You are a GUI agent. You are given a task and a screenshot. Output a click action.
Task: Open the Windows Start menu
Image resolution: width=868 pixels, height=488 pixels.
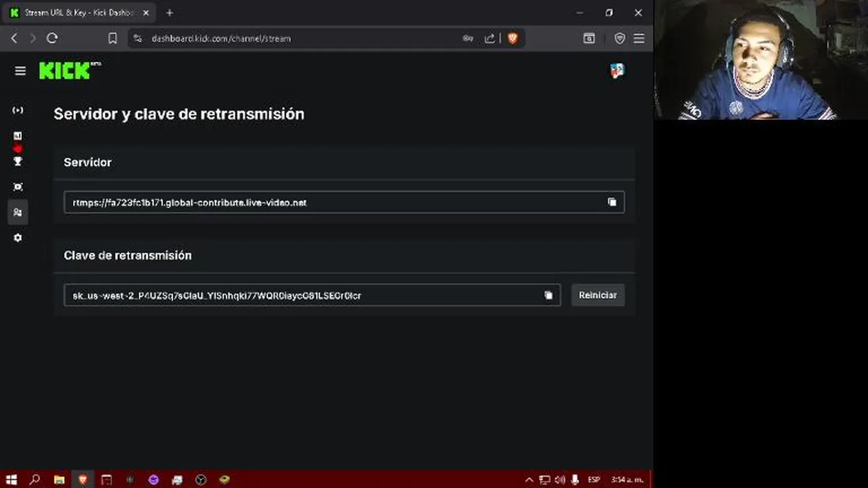(x=12, y=480)
